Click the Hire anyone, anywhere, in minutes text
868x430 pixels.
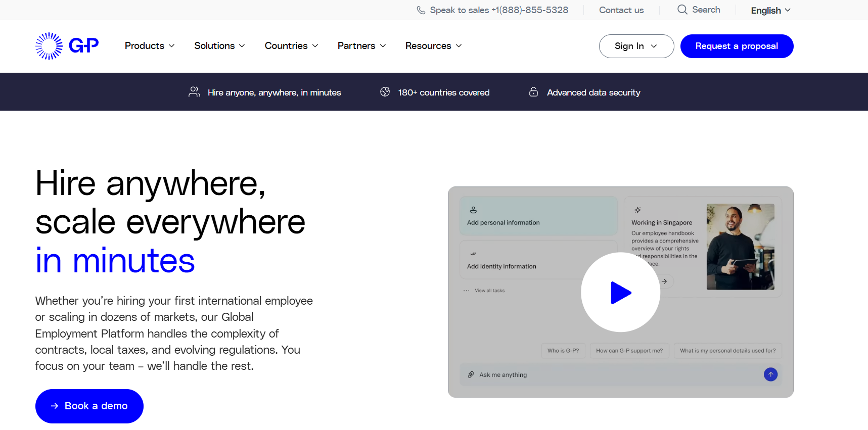pyautogui.click(x=275, y=92)
